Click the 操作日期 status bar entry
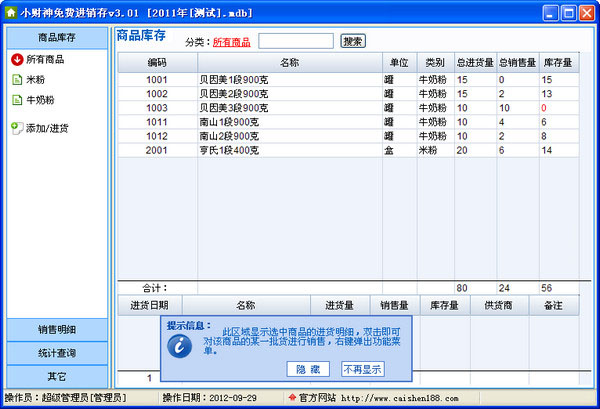The width and height of the screenshot is (600, 409). pyautogui.click(x=210, y=398)
